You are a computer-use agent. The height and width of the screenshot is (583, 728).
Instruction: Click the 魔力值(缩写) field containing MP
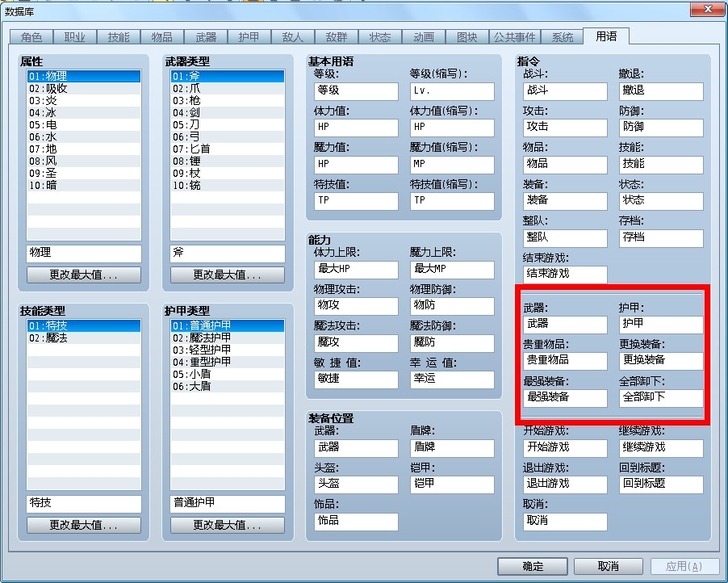(452, 165)
